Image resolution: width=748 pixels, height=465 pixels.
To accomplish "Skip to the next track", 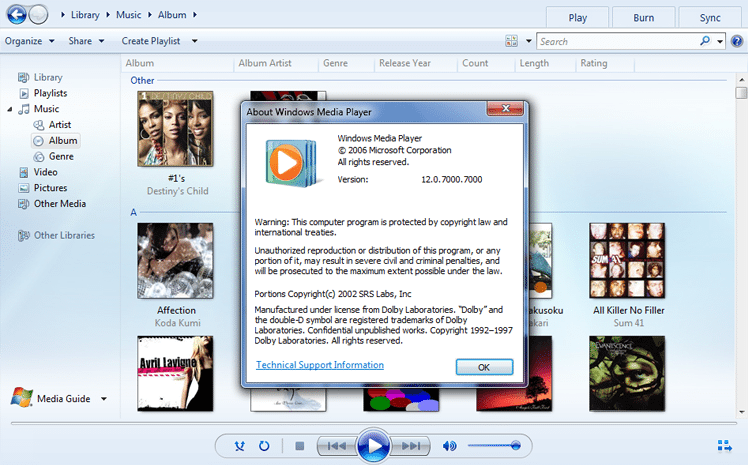I will [411, 446].
